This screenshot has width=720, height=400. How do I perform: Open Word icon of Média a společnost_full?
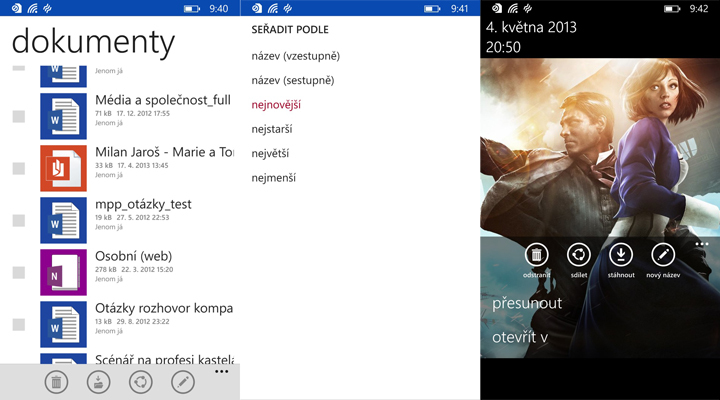point(63,116)
